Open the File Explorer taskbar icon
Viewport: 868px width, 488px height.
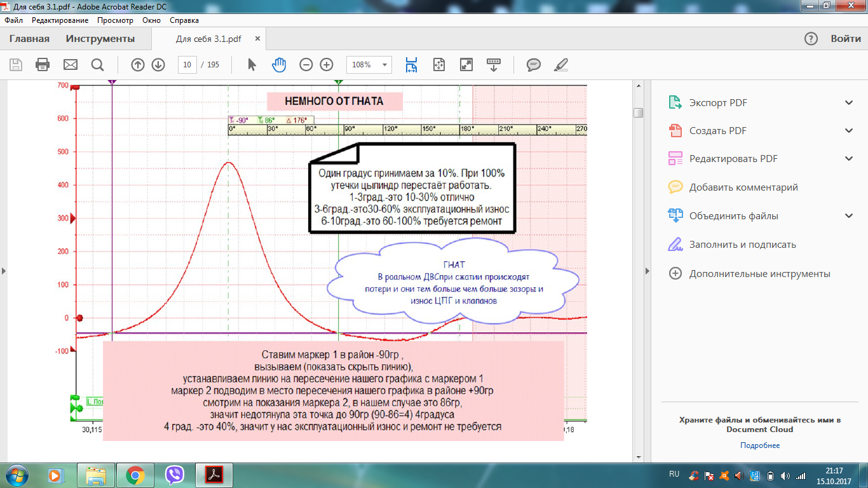coord(96,475)
